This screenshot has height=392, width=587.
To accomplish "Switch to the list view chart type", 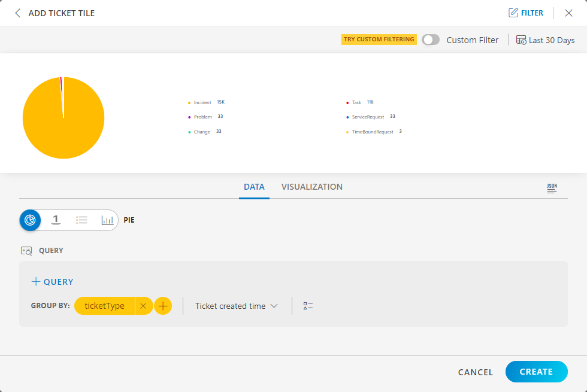I will [x=81, y=220].
